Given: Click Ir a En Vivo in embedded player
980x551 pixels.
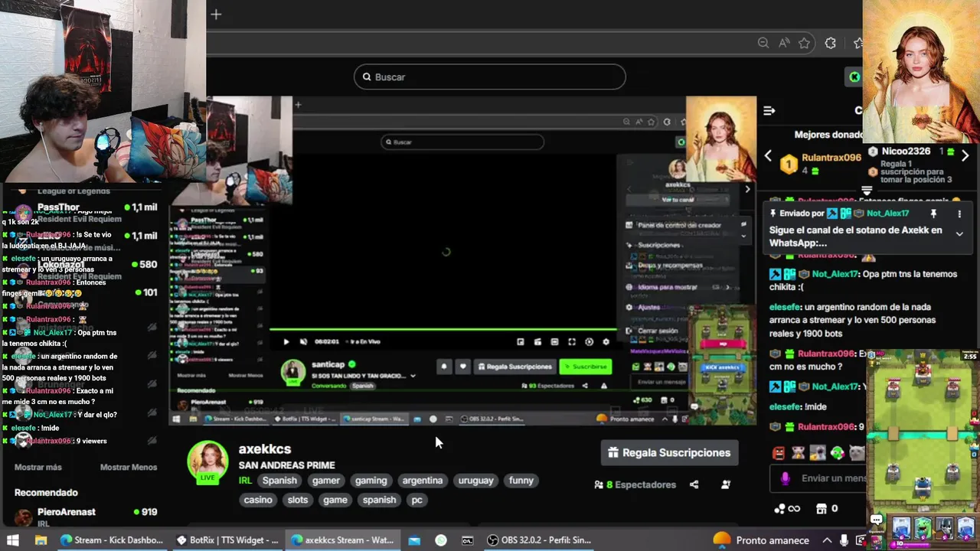Looking at the screenshot, I should (x=364, y=341).
